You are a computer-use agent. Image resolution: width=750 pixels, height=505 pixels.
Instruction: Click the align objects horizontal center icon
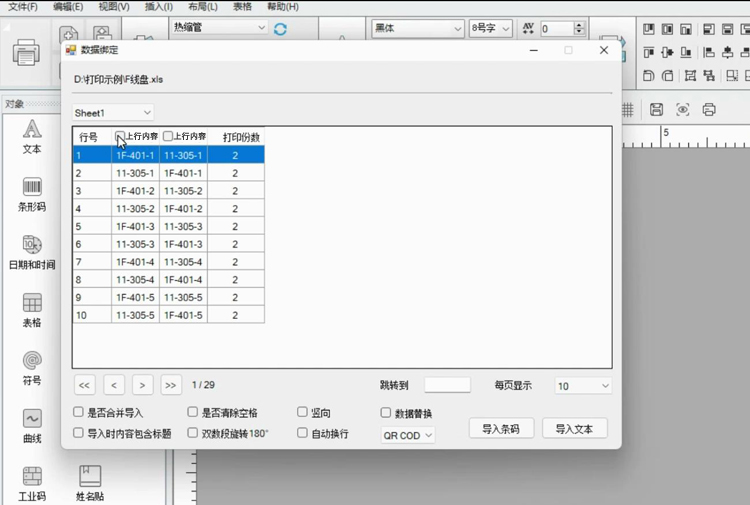[728, 52]
